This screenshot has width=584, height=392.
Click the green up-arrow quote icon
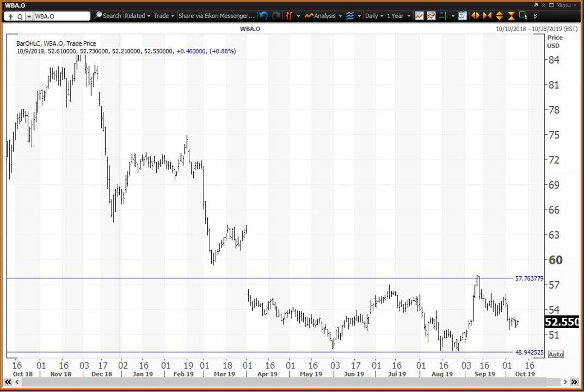10,16
